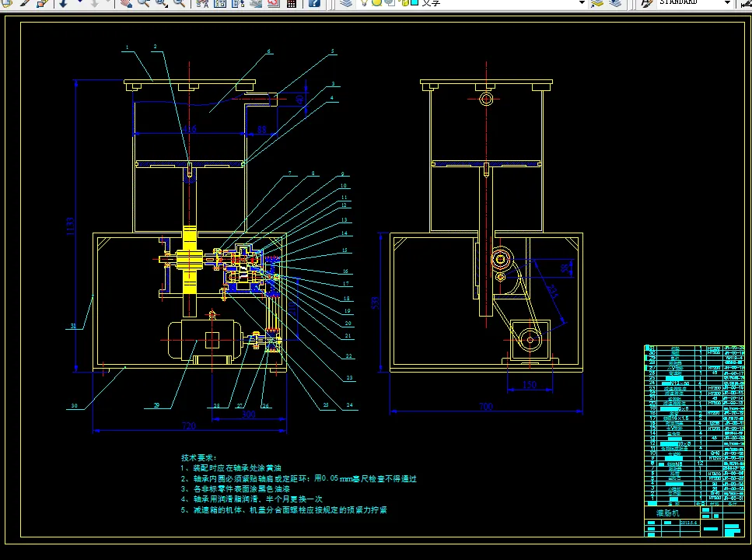This screenshot has height=560, width=752.
Task: Open the Markup Set Manager icon
Action: click(274, 3)
